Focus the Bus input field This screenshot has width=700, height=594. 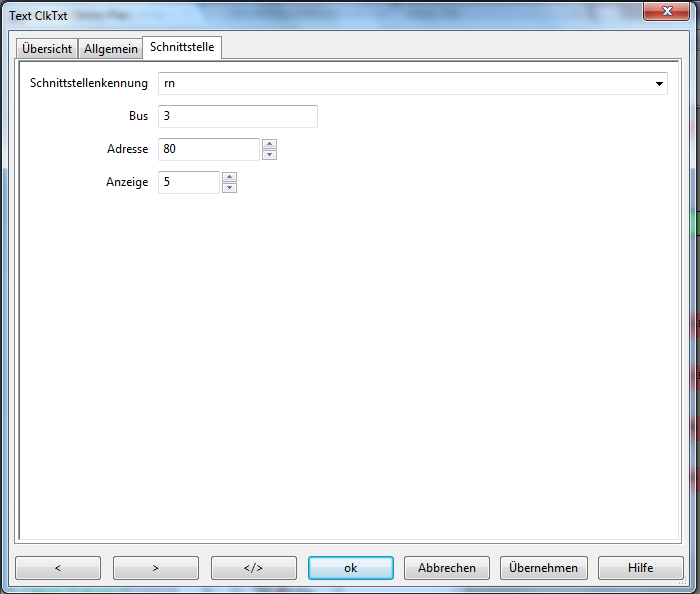(x=237, y=116)
